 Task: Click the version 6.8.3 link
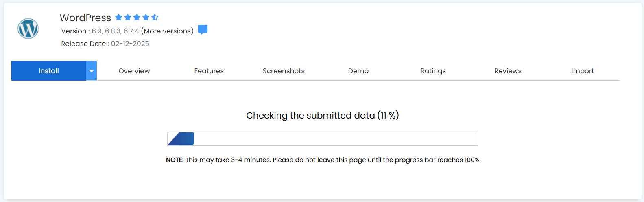pos(113,31)
